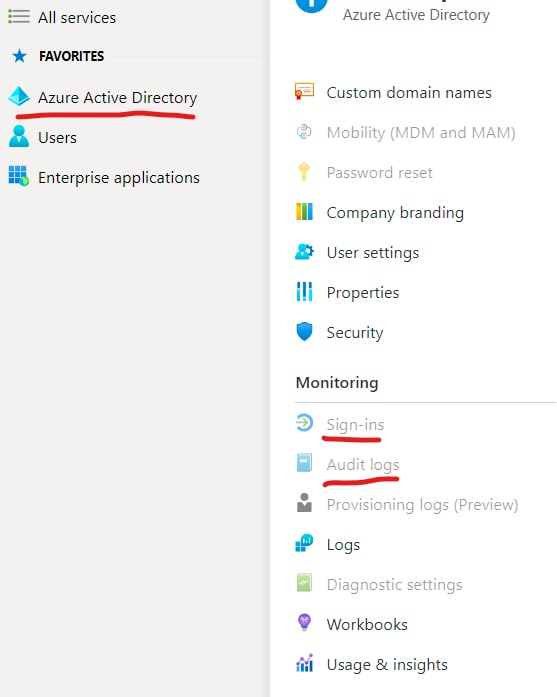
Task: Open Properties menu entry
Action: tap(363, 293)
